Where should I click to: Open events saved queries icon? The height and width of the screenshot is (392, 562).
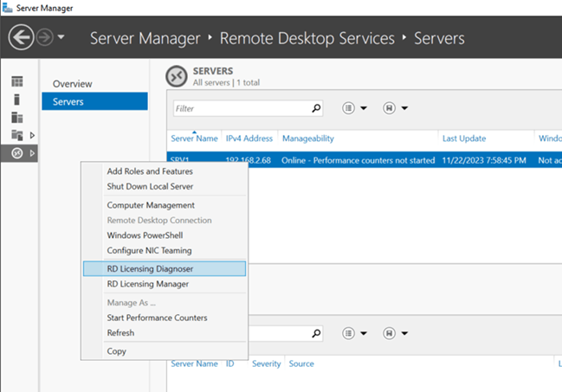pyautogui.click(x=389, y=333)
